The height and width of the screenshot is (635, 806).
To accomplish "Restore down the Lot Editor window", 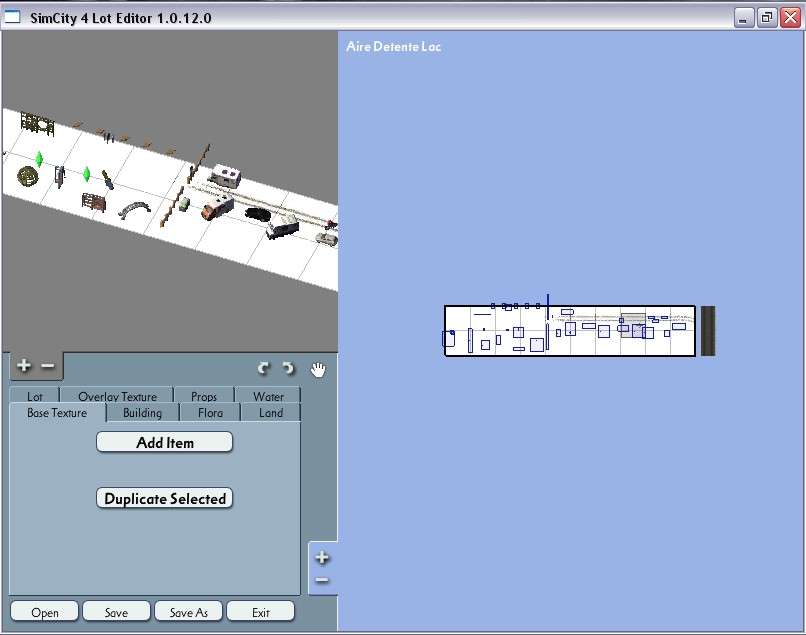I will click(767, 18).
